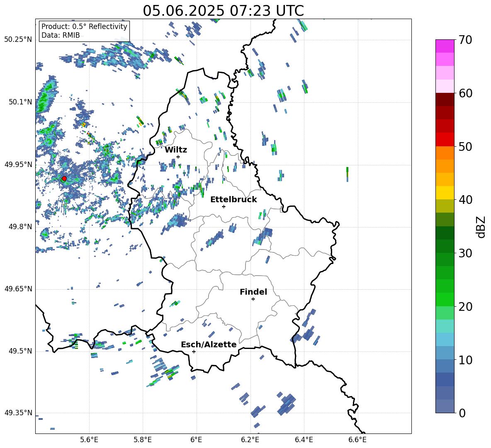Click the 6.4°E longitude label
The image size is (491, 448).
click(304, 440)
